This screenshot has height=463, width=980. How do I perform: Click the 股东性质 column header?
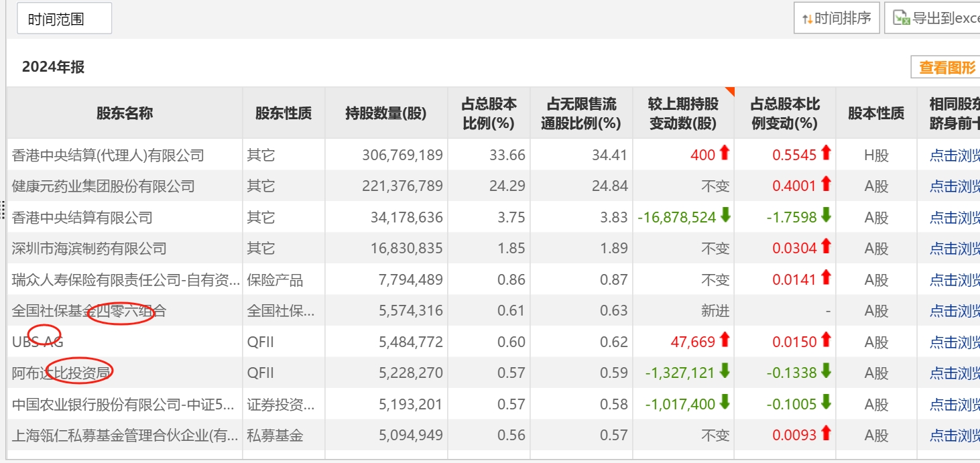[x=283, y=113]
